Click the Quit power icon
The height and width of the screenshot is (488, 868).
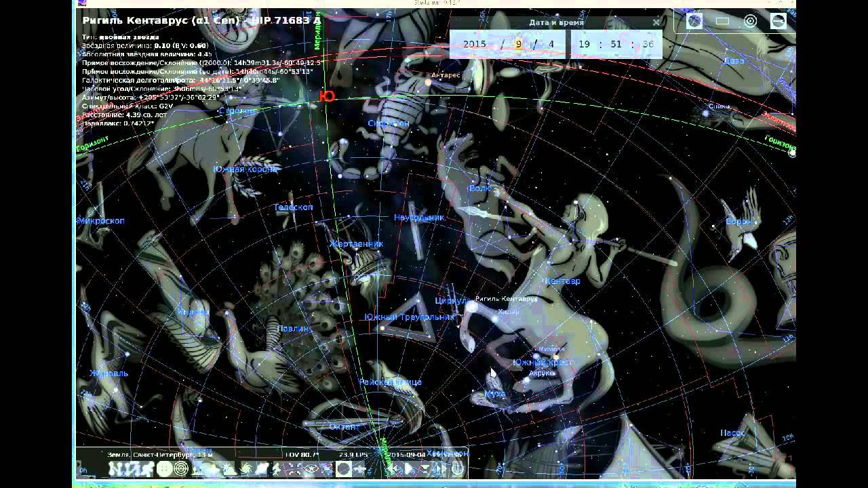point(458,468)
